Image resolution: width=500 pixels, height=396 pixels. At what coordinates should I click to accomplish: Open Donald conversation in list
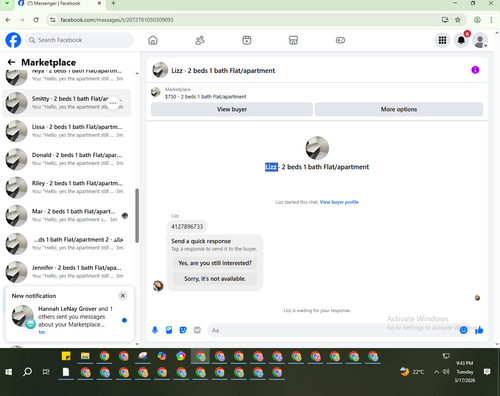(67, 159)
